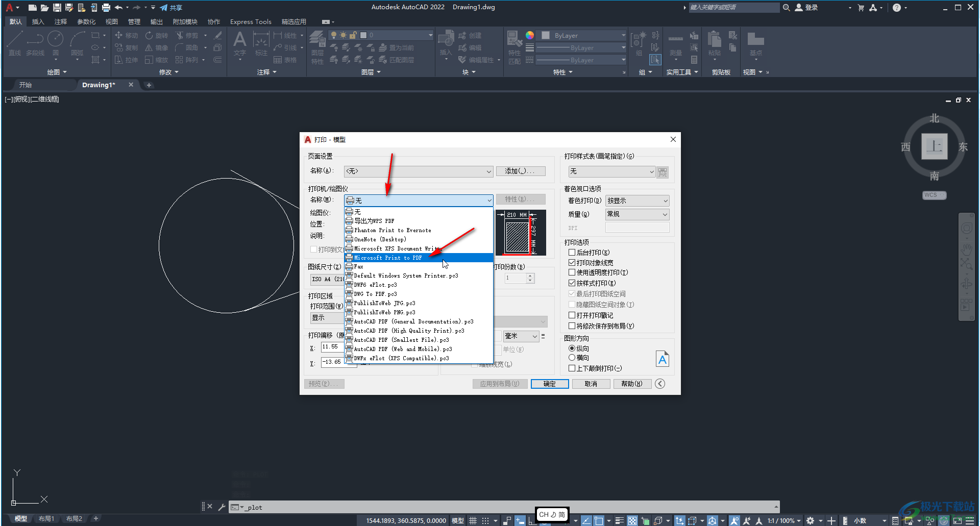Click the Undo arrow in quick access toolbar

click(118, 8)
